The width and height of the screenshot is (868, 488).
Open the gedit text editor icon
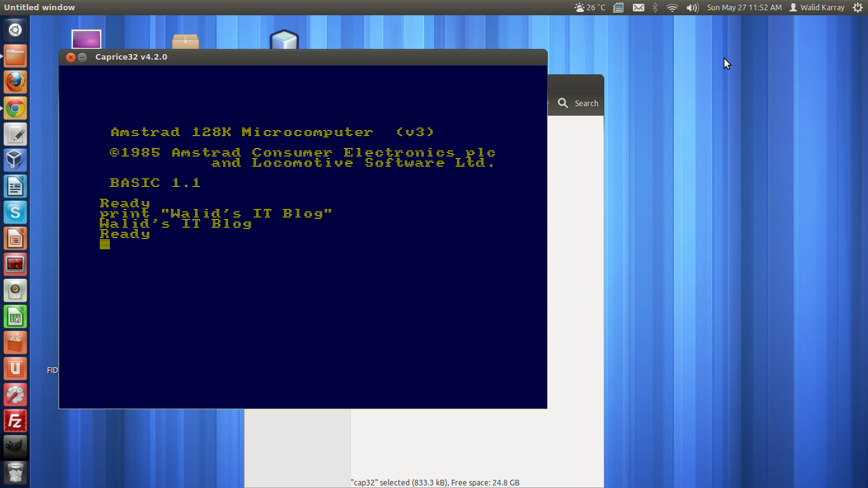pyautogui.click(x=15, y=134)
